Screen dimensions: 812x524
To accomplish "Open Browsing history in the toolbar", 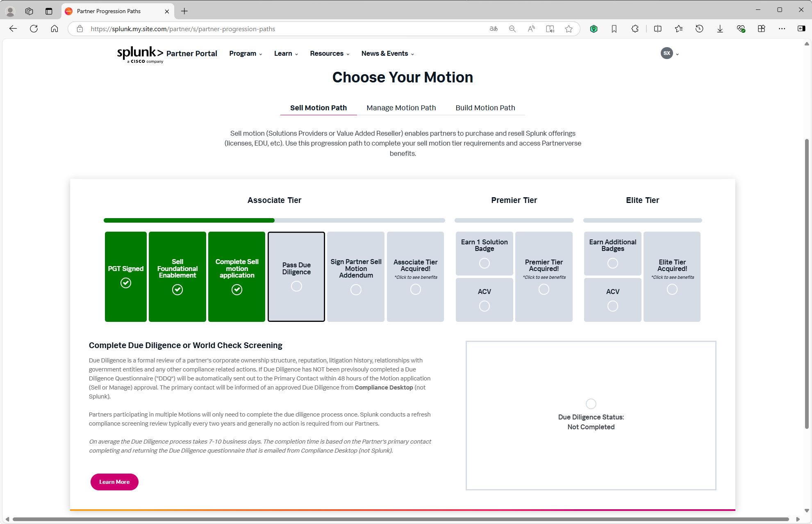I will point(699,29).
